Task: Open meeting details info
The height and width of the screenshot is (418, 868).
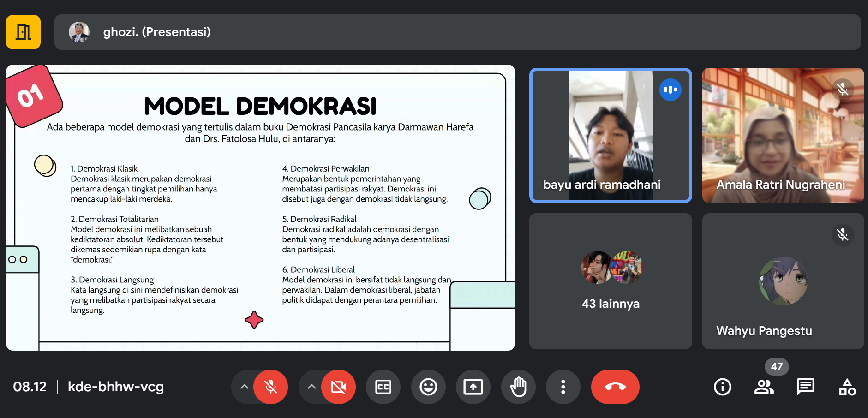Action: (722, 387)
